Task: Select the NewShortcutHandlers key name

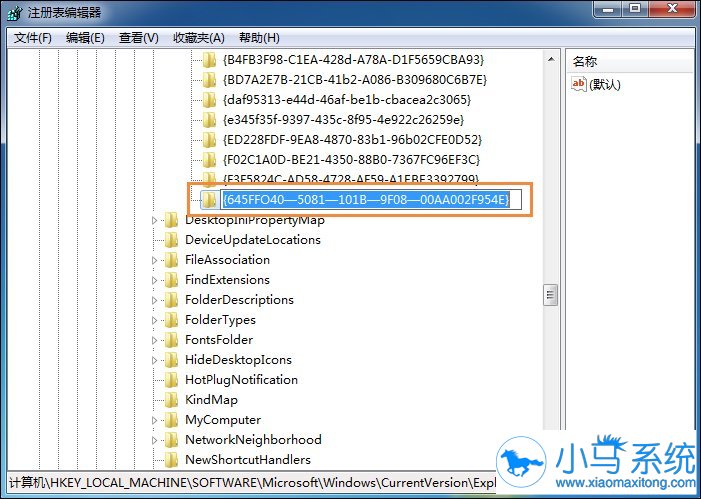Action: click(248, 460)
